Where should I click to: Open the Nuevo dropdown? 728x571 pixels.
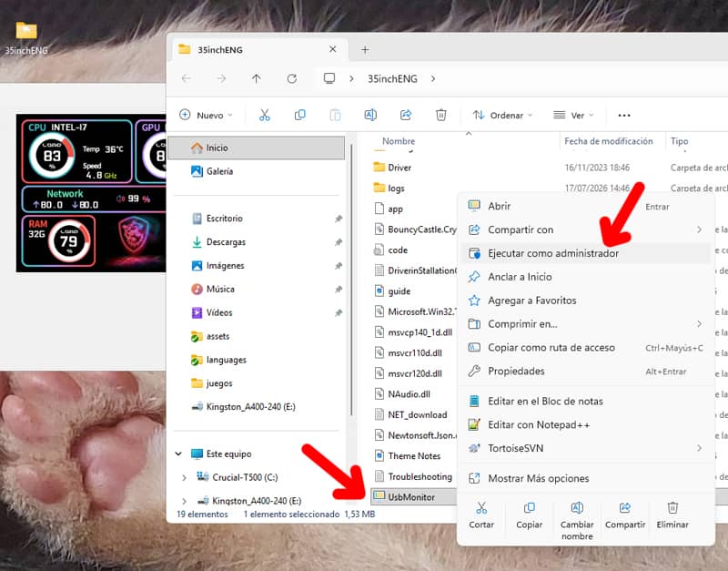(x=207, y=116)
